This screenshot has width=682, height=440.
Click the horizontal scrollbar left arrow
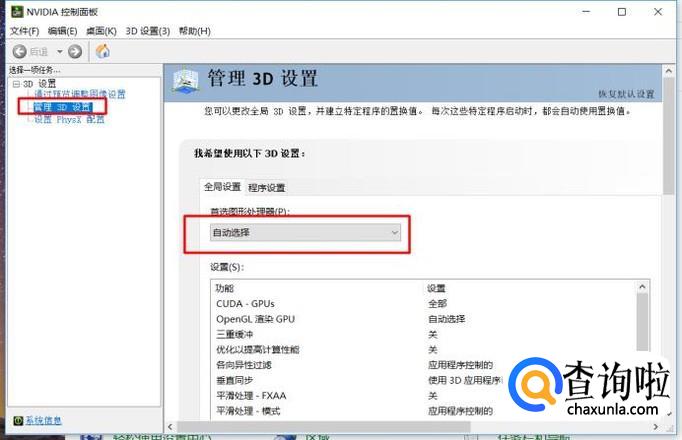coord(170,427)
